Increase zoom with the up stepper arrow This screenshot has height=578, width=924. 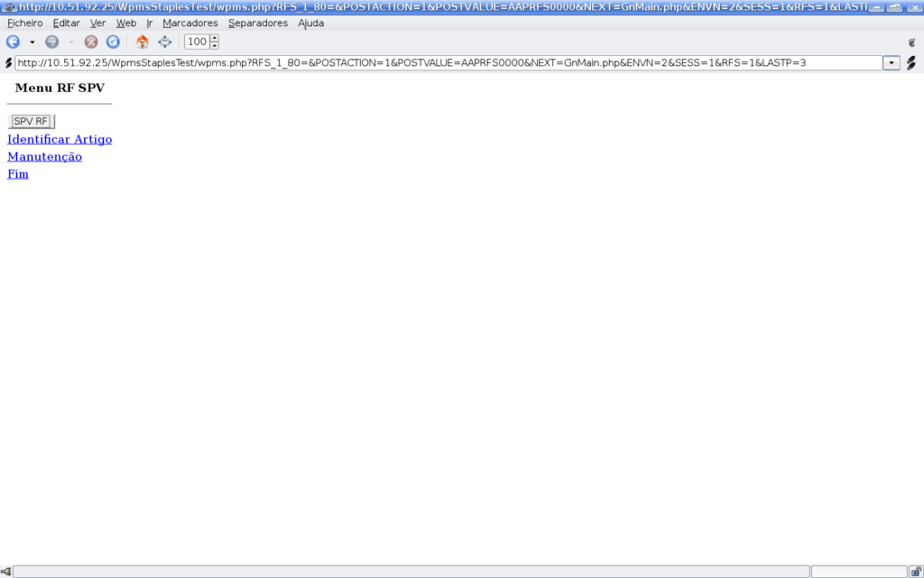215,38
